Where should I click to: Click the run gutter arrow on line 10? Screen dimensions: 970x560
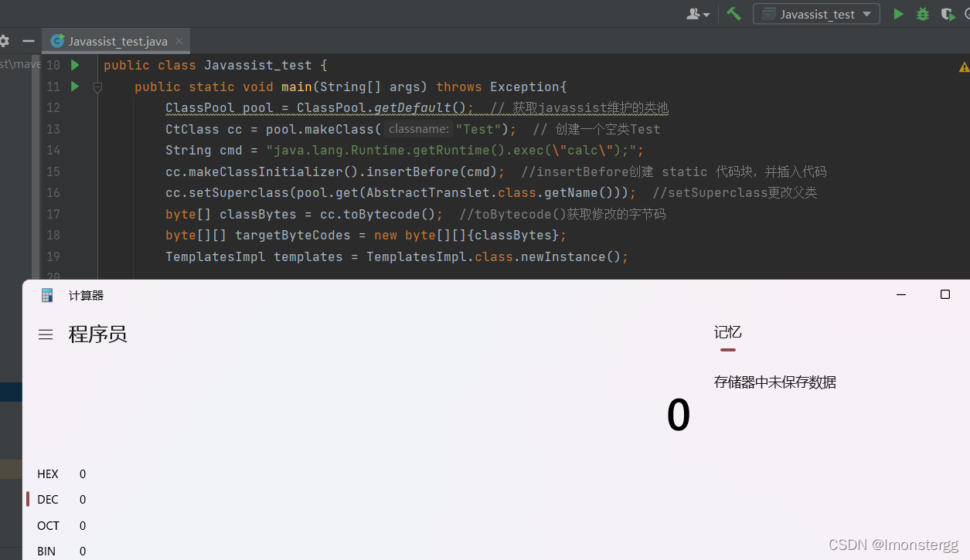point(75,65)
